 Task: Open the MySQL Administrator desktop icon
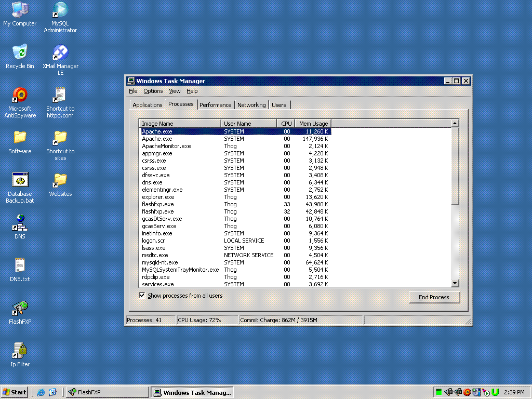pos(60,10)
